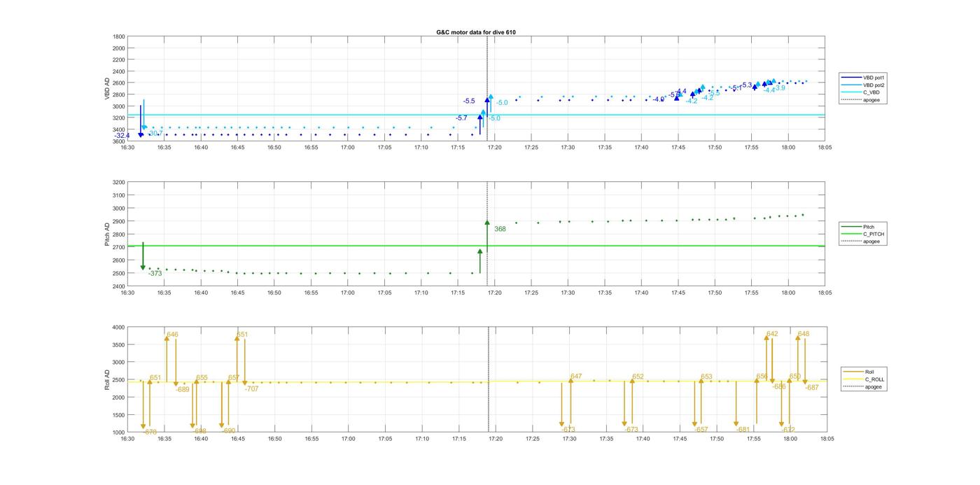Click the '653' label in Roll plot
This screenshot has width=980, height=485.
click(706, 377)
